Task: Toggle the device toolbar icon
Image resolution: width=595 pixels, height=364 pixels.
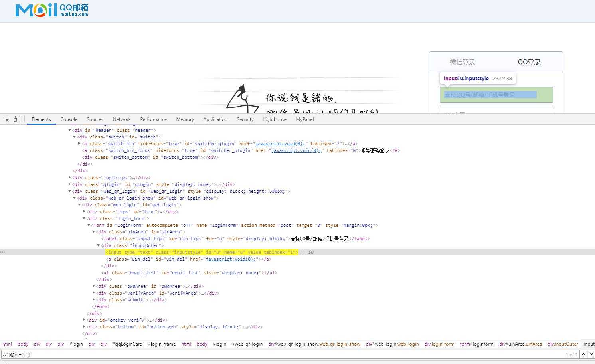Action: [17, 119]
